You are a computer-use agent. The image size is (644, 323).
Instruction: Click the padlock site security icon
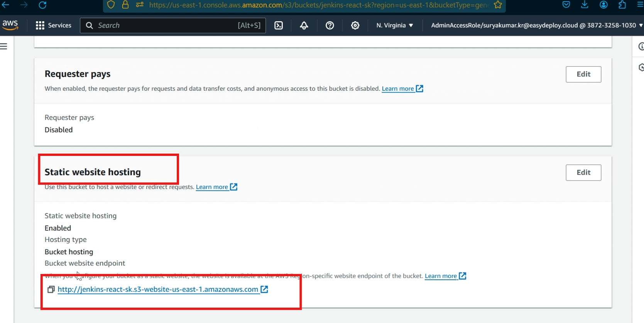click(x=125, y=5)
